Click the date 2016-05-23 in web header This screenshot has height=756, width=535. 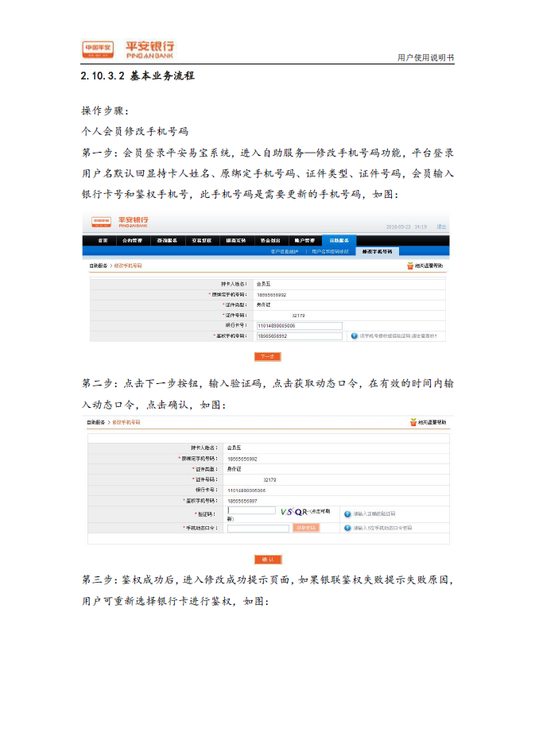(x=398, y=227)
